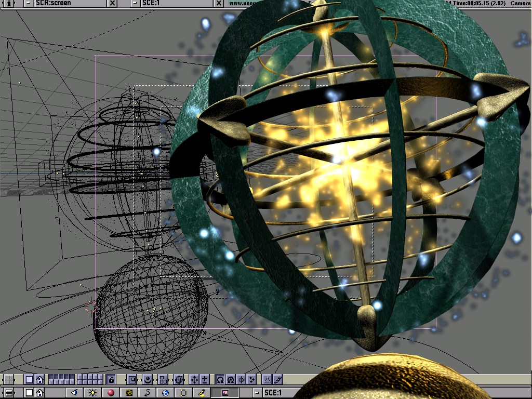Open the Lamp buttons panel

(92, 393)
